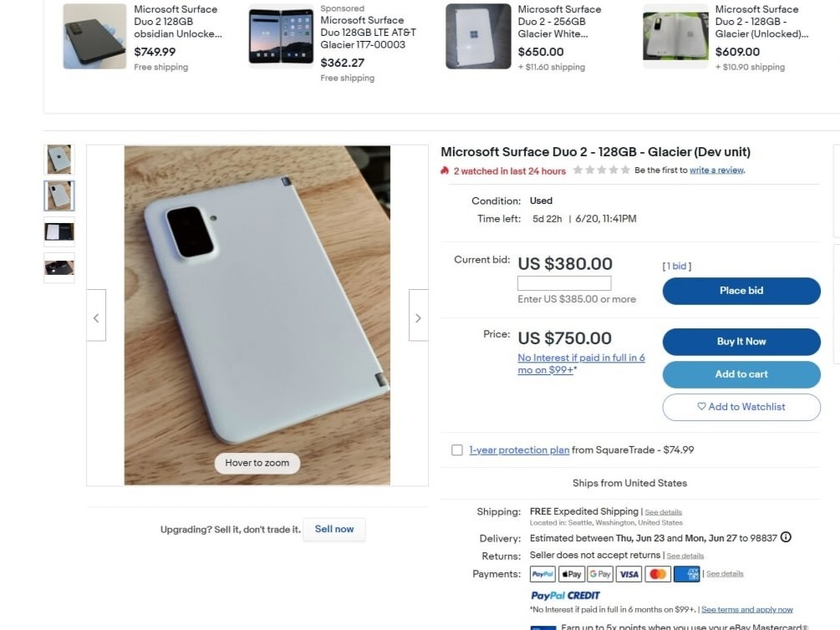Click the Mastercard payment icon
Image resolution: width=840 pixels, height=630 pixels.
(658, 574)
